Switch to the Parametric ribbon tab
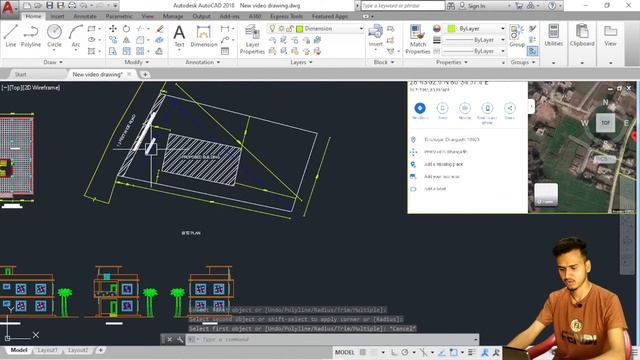This screenshot has width=640, height=360. 119,16
